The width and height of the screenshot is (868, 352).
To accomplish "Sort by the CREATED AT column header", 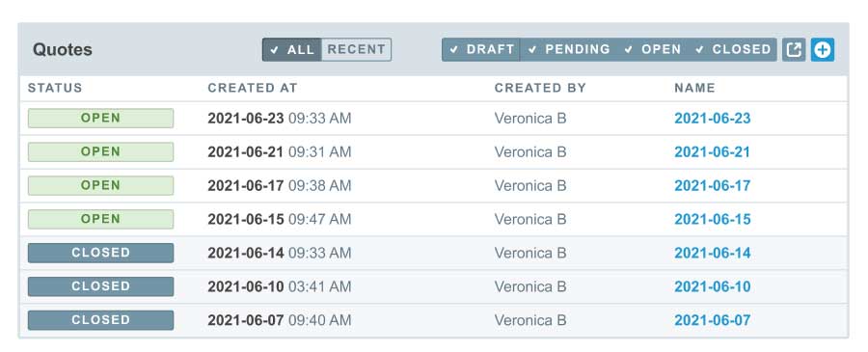I will click(x=253, y=88).
